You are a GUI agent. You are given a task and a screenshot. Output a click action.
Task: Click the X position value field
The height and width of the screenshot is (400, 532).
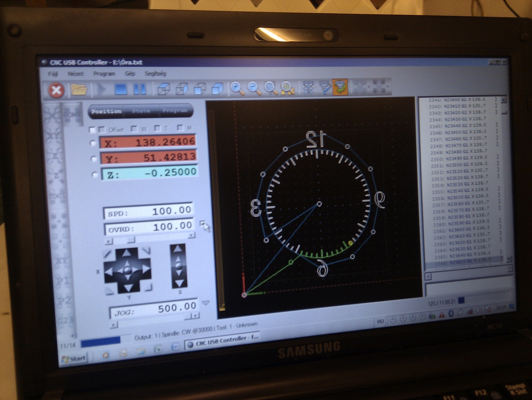point(148,142)
